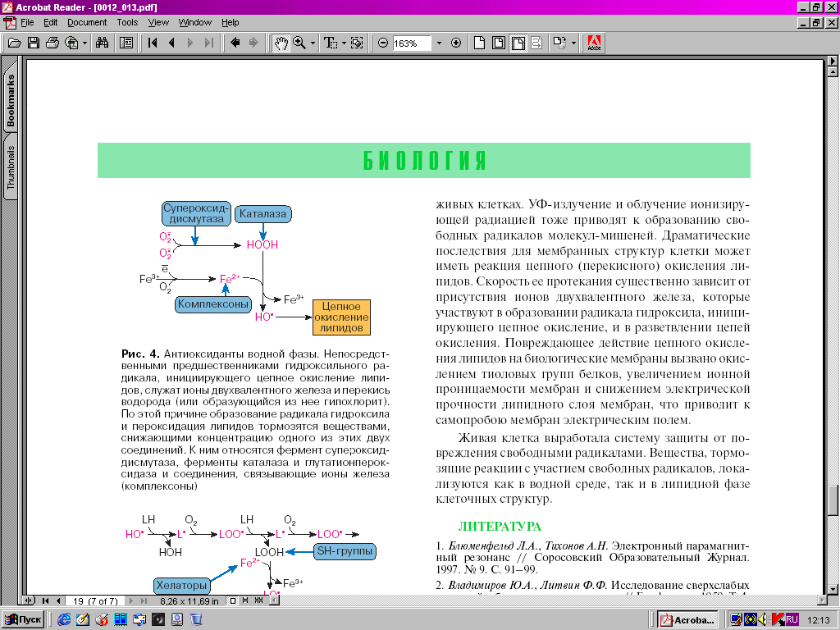The height and width of the screenshot is (630, 840).
Task: Select the Hand tool
Action: [281, 43]
